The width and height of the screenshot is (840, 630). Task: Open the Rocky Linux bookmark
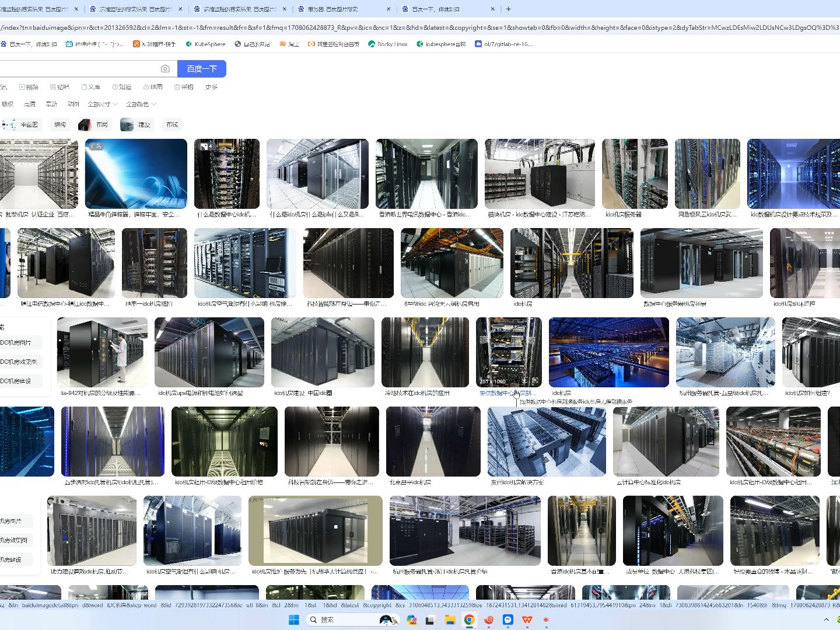pyautogui.click(x=387, y=44)
